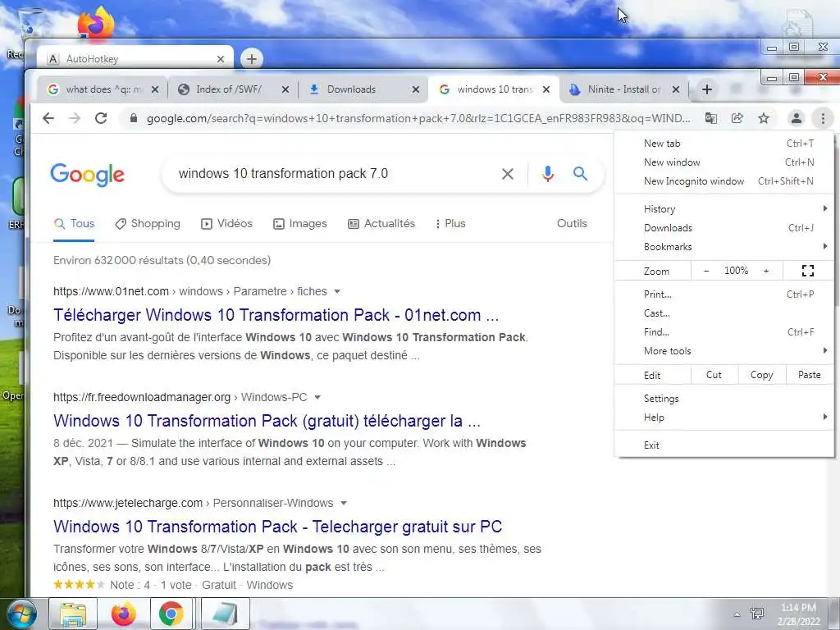
Task: Click Chrome icon in the taskbar
Action: point(171,614)
